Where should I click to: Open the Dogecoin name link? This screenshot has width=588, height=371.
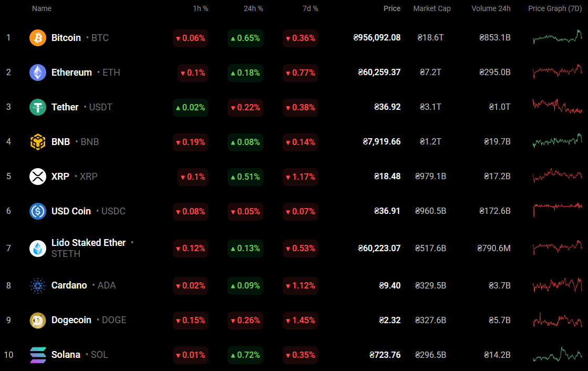click(71, 320)
